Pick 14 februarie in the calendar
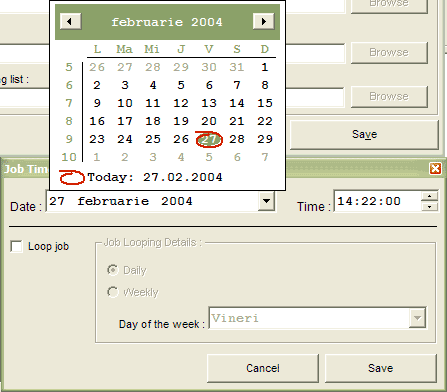 tap(237, 103)
